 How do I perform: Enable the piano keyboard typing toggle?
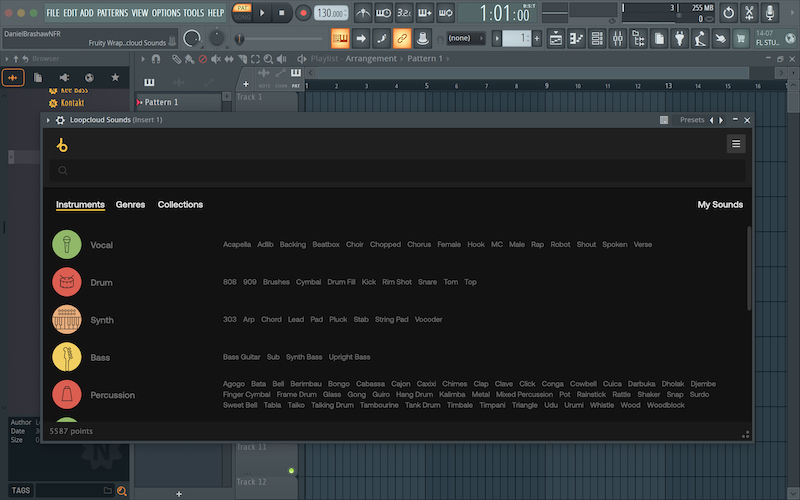click(x=340, y=38)
